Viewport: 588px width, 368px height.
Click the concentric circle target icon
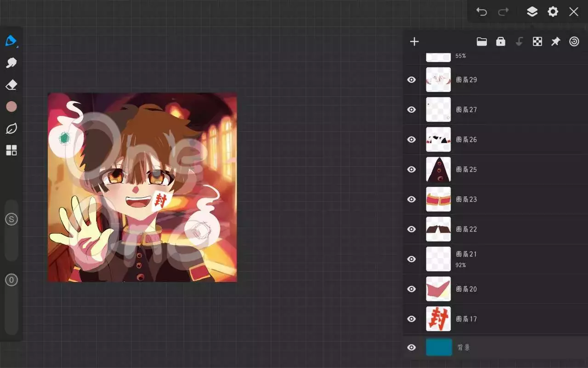574,42
